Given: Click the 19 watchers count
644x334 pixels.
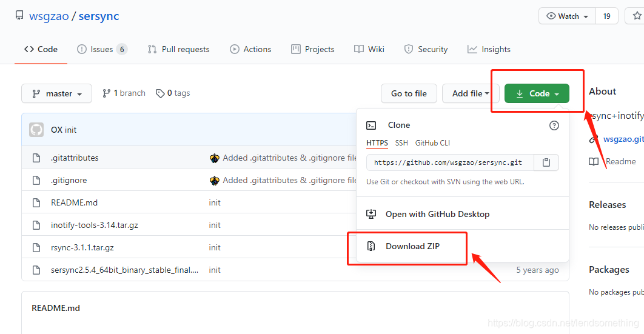Looking at the screenshot, I should click(606, 16).
